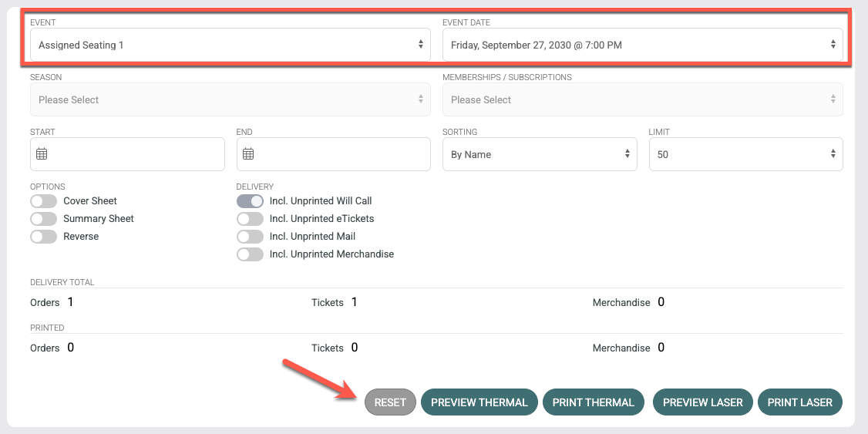Click the Reset button
Image resolution: width=868 pixels, height=434 pixels.
pyautogui.click(x=390, y=402)
